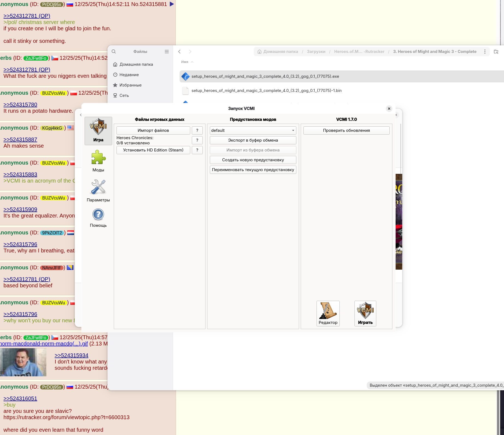This screenshot has height=435, width=504.
Task: Click Проверить обновления button
Action: tap(347, 130)
